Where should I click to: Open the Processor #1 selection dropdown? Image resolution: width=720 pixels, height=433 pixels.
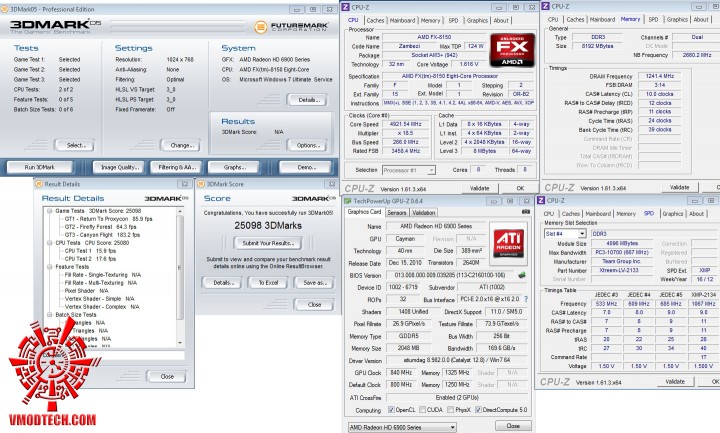tap(409, 170)
